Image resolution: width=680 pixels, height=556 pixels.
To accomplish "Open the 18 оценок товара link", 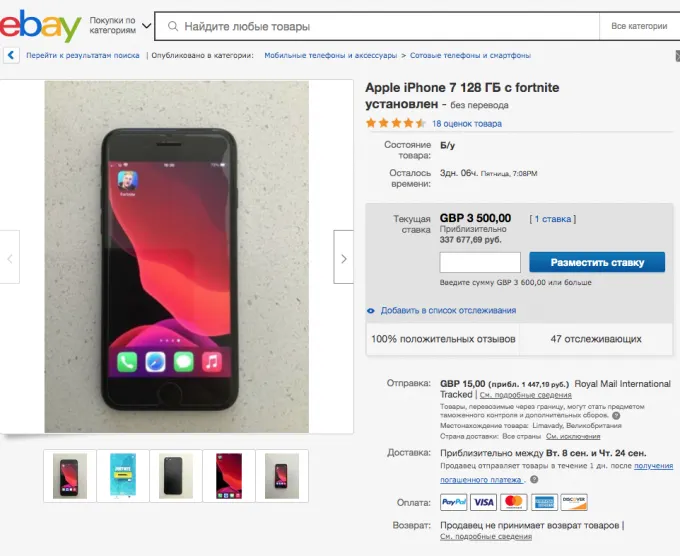I will (467, 124).
